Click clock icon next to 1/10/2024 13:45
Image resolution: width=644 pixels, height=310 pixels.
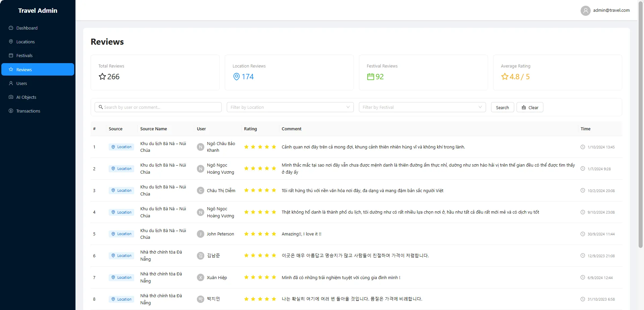tap(583, 147)
